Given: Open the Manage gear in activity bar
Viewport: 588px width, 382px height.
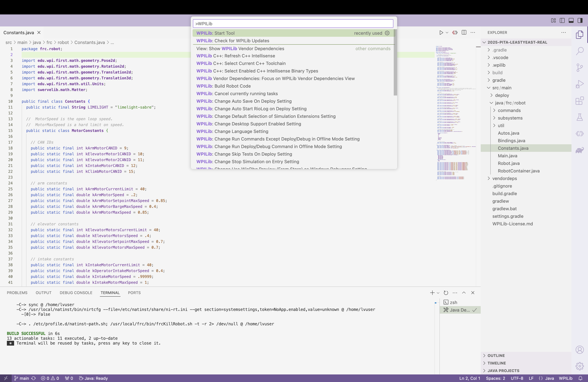Looking at the screenshot, I should coord(580,366).
